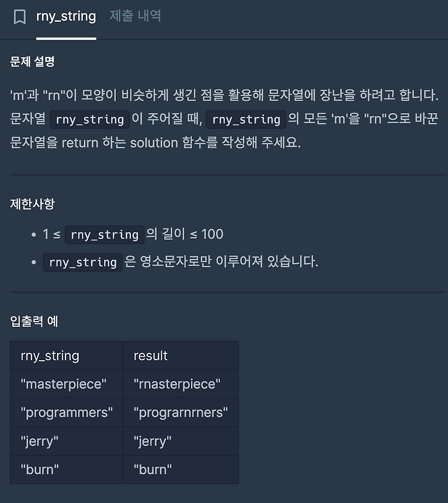Click the rny_string code badge in the last constraint
This screenshot has height=503, width=448.
(82, 262)
